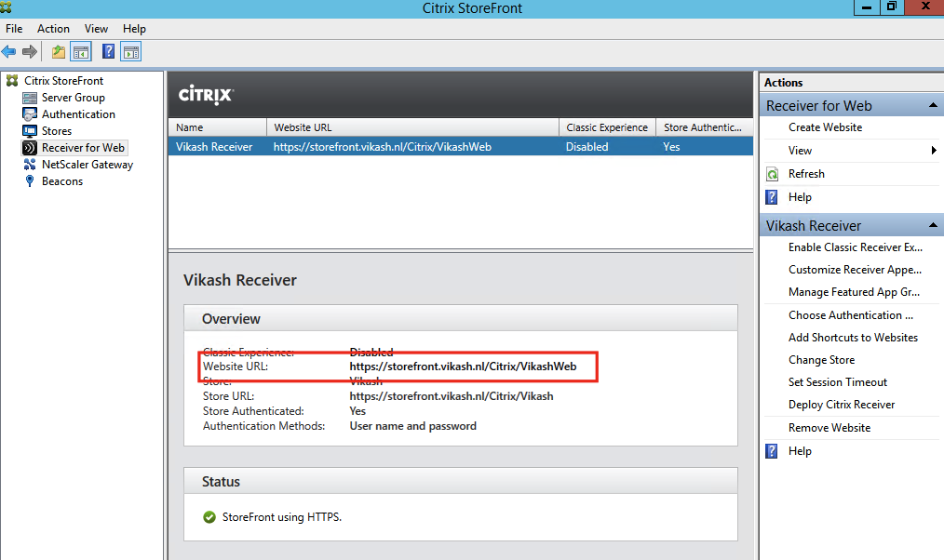Click the Citrix StoreFront root node icon
Screen dimensions: 944x560
point(12,81)
